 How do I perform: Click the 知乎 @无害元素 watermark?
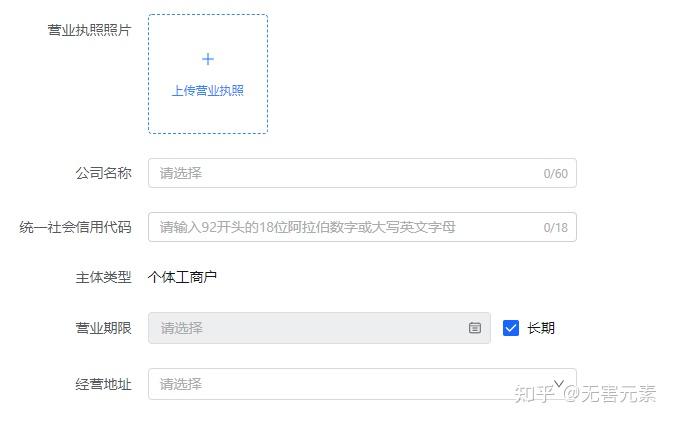585,393
